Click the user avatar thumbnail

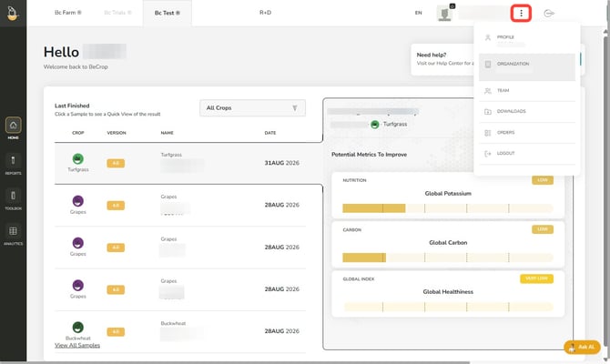point(445,14)
